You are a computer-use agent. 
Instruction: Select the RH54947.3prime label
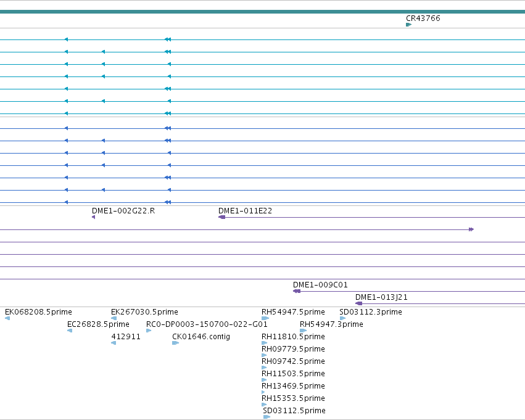pos(331,324)
